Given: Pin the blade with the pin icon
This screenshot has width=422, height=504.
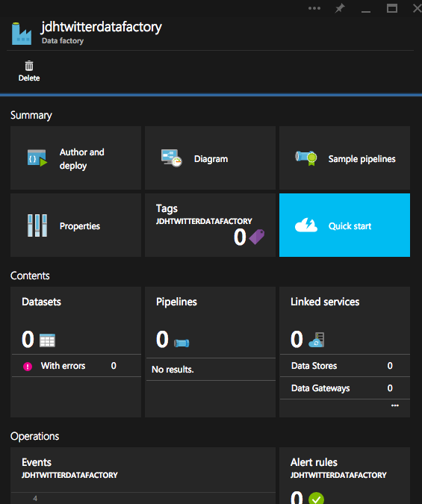Looking at the screenshot, I should click(340, 8).
